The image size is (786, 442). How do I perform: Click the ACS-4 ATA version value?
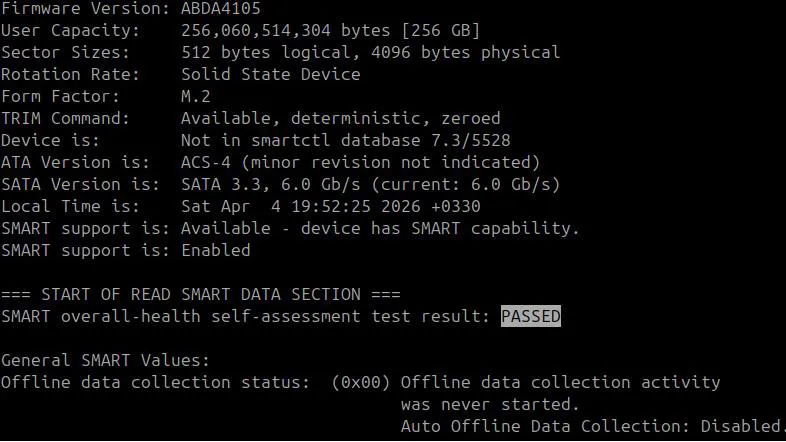point(206,162)
